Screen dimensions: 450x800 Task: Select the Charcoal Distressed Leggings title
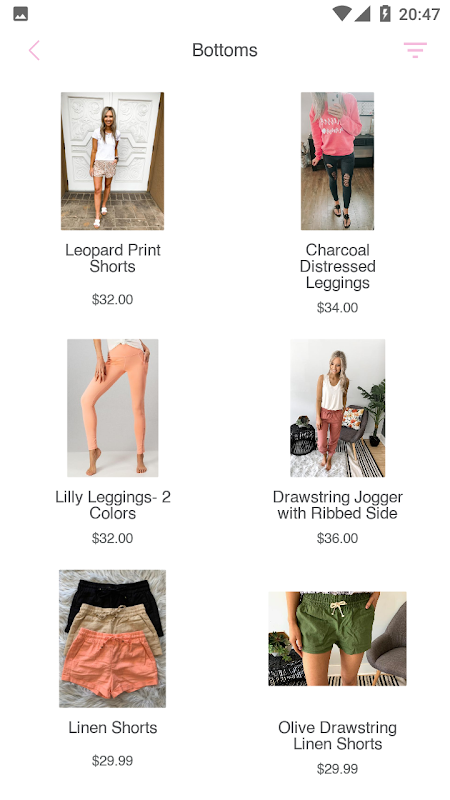click(x=337, y=266)
